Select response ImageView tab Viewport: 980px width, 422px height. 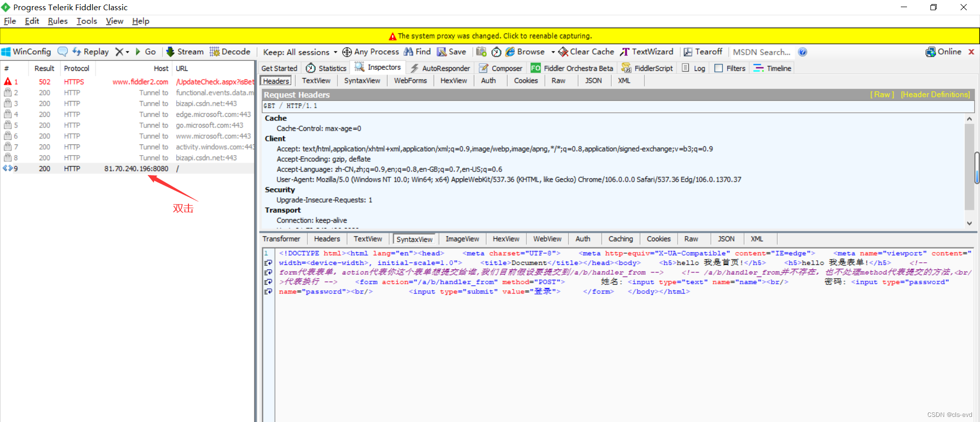462,239
